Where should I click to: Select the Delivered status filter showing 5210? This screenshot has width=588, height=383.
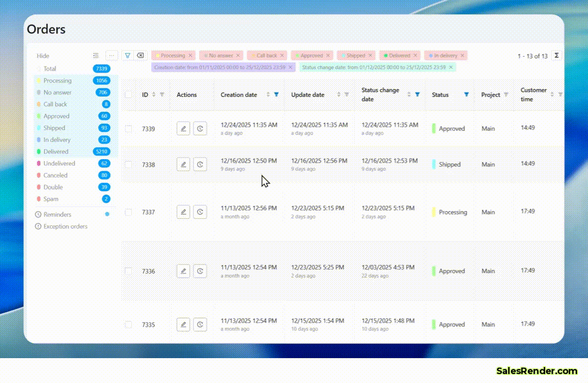tap(56, 151)
